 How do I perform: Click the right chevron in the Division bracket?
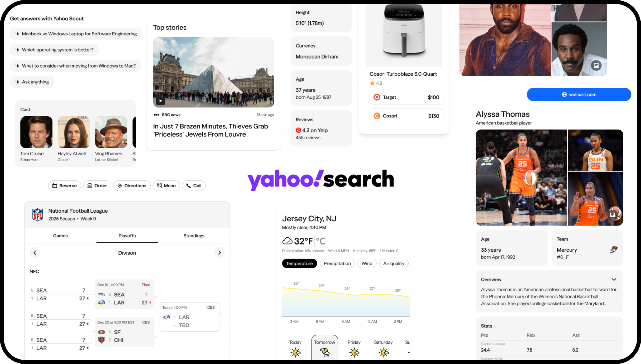coord(219,252)
